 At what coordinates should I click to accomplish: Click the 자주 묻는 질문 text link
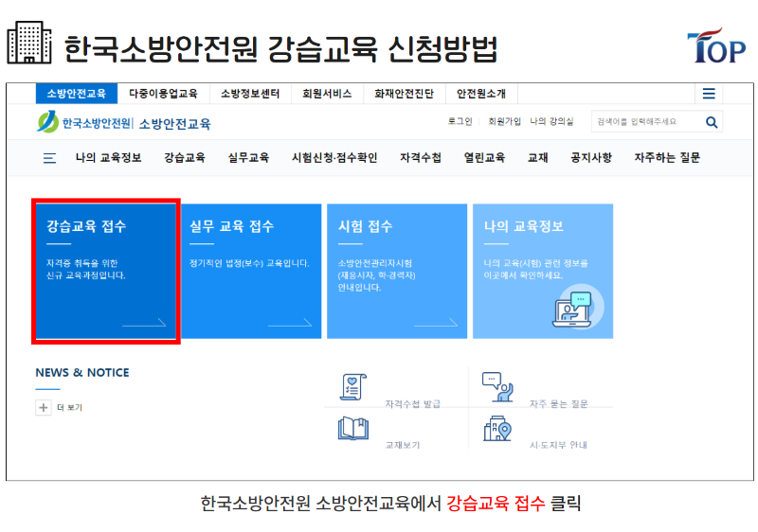pos(559,404)
